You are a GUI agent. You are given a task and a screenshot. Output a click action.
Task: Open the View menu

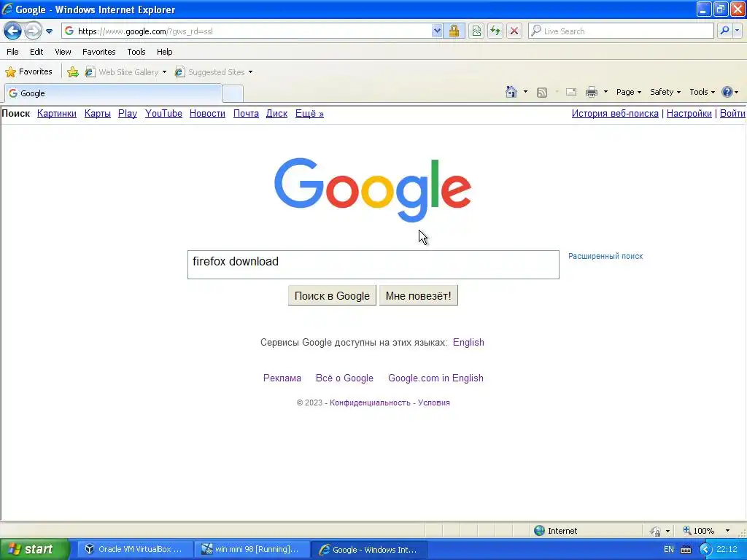coord(63,52)
